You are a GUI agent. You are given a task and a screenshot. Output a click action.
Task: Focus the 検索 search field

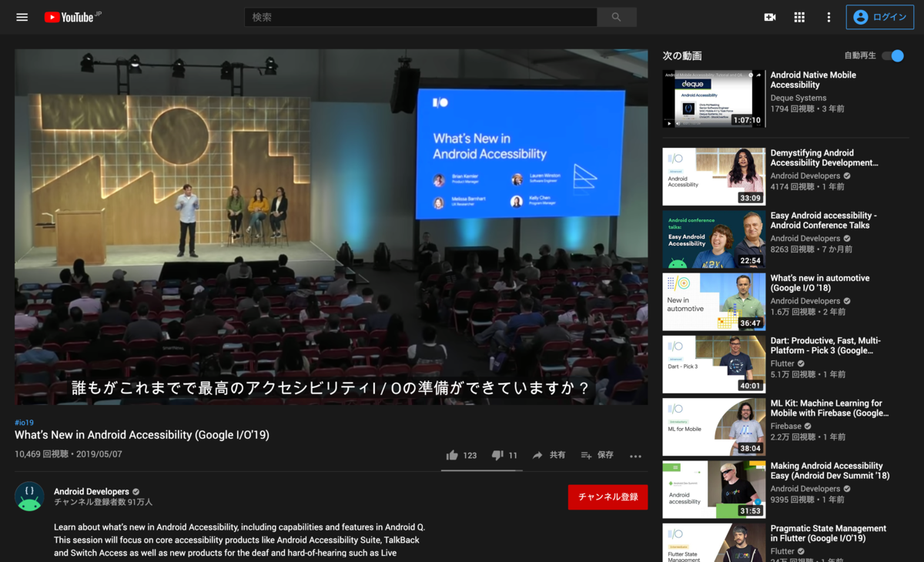[x=420, y=17]
